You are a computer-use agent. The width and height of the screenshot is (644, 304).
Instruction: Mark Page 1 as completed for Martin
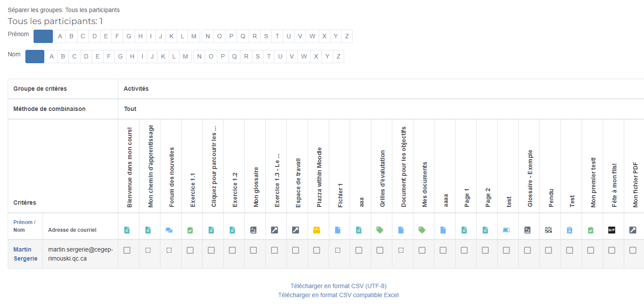[x=464, y=250]
